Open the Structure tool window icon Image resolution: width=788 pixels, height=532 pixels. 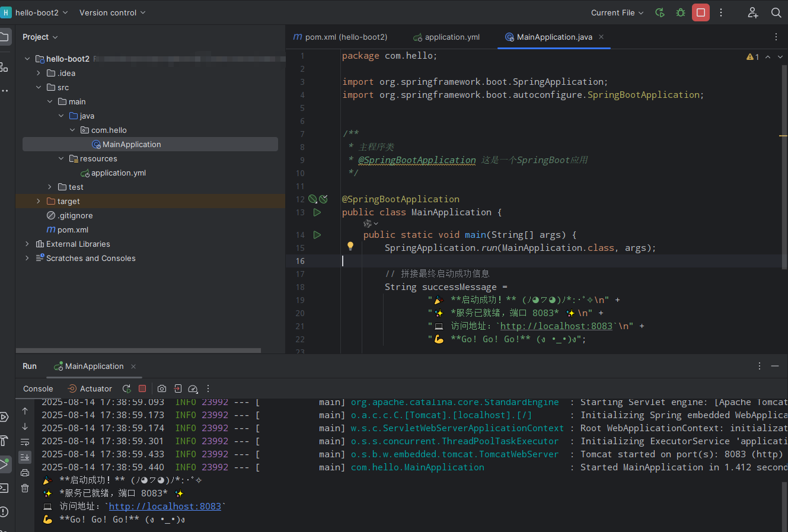(4, 67)
